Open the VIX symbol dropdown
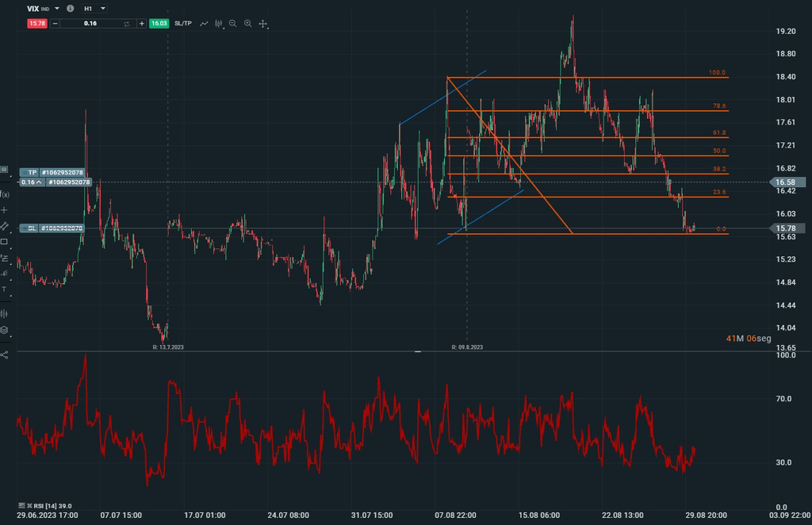 click(x=57, y=8)
